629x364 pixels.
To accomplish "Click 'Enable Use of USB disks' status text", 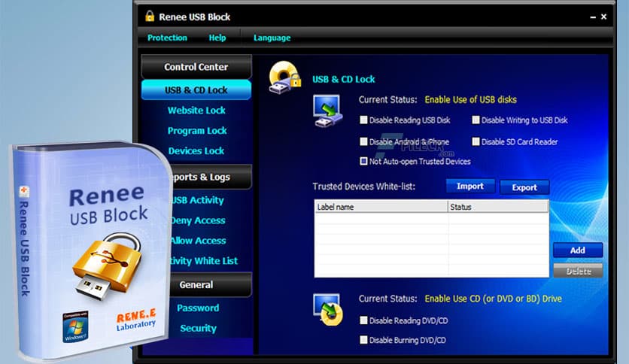I will [470, 99].
